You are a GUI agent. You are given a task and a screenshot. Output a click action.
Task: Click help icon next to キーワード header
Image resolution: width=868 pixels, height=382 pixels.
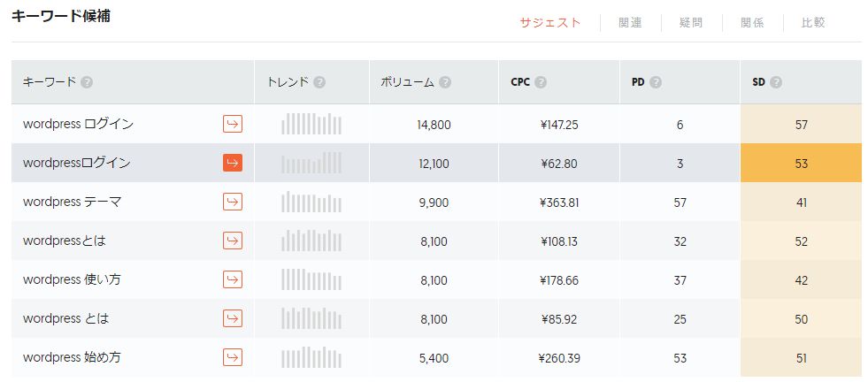coord(87,82)
